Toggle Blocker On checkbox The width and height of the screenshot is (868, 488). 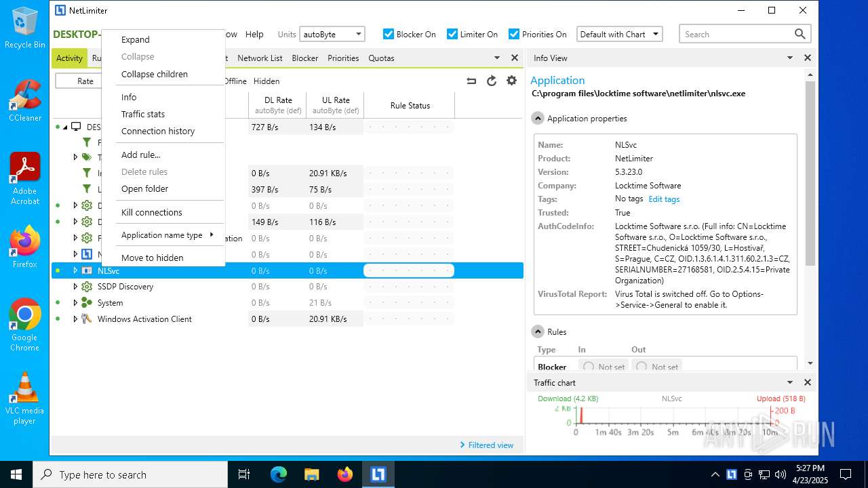pos(389,34)
